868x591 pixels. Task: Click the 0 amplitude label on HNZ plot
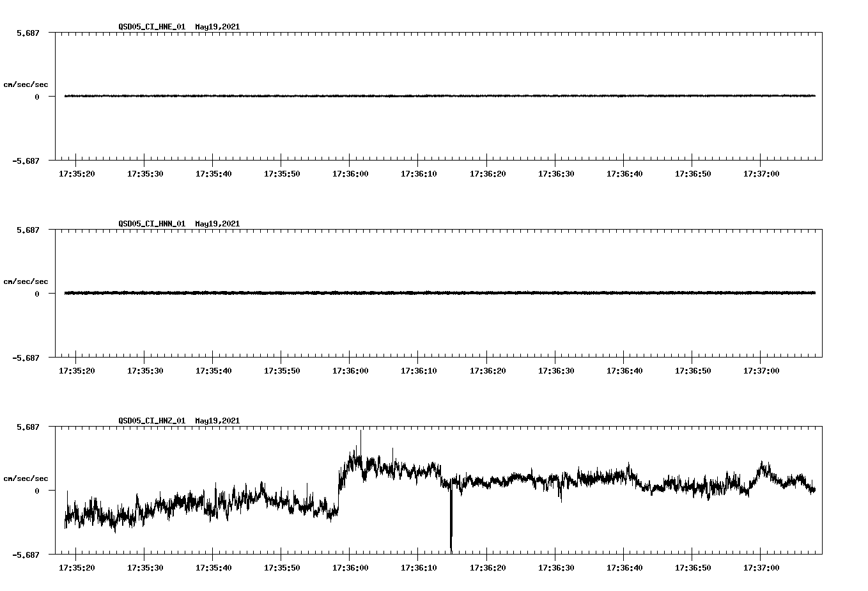(38, 489)
